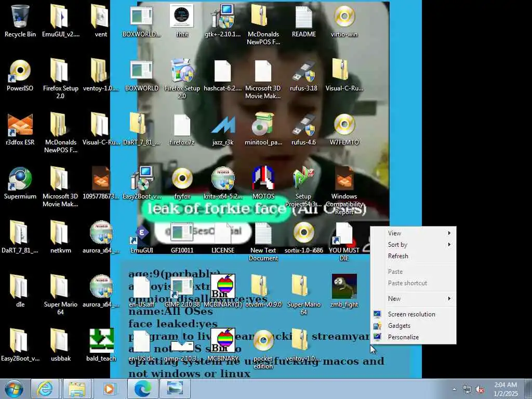Select the rufus-3.18 executable

coord(303,75)
